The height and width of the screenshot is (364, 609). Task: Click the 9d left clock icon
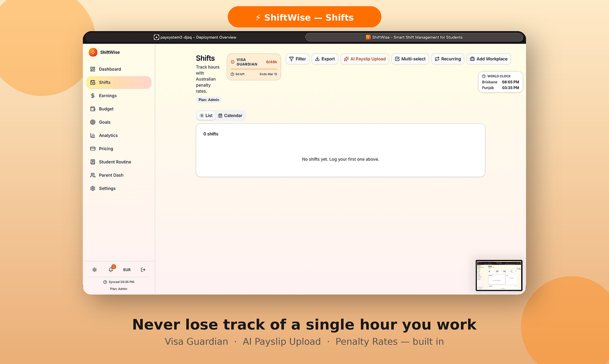pyautogui.click(x=232, y=74)
